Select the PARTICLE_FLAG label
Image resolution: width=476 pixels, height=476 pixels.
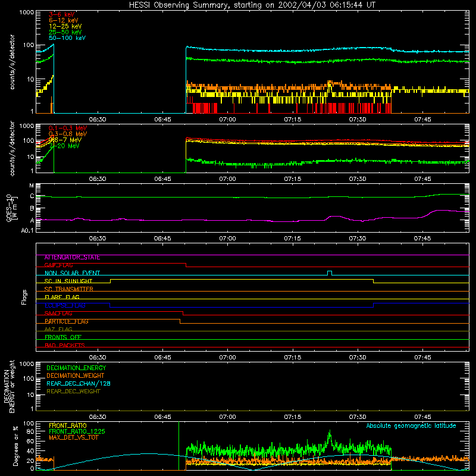pos(67,321)
